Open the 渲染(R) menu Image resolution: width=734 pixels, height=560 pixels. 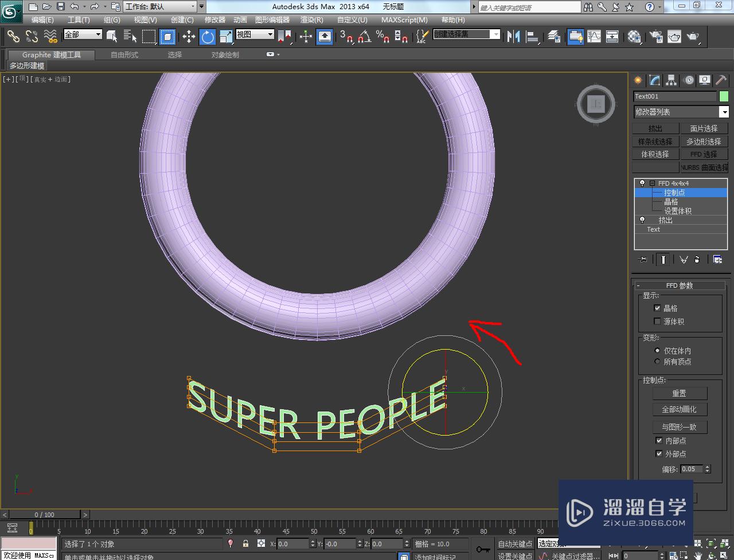312,19
